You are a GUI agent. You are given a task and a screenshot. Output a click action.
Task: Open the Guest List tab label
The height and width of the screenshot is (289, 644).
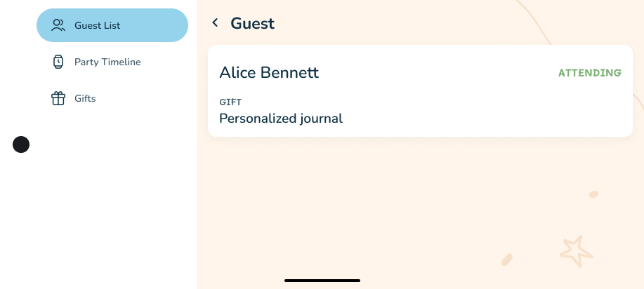[98, 25]
